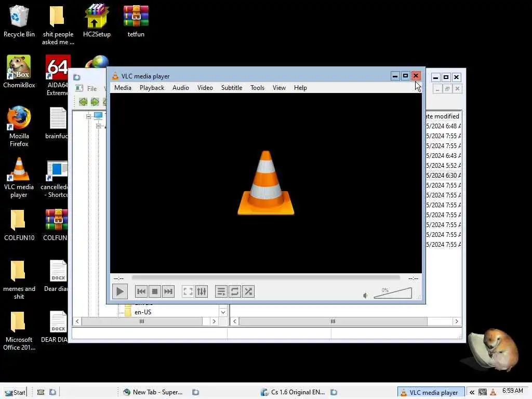The width and height of the screenshot is (532, 399).
Task: Collapse the second-level tree node
Action: [98, 126]
